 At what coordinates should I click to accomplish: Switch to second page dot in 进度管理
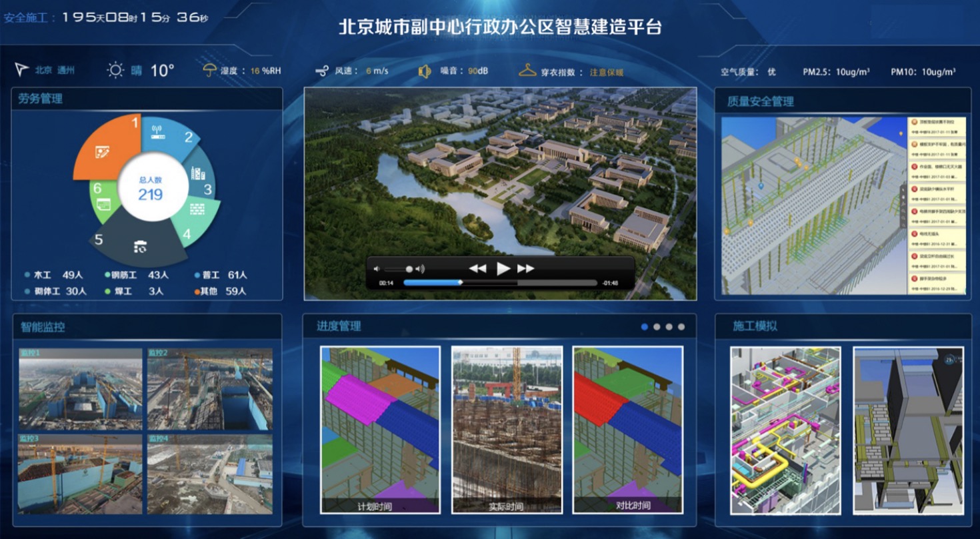click(657, 327)
